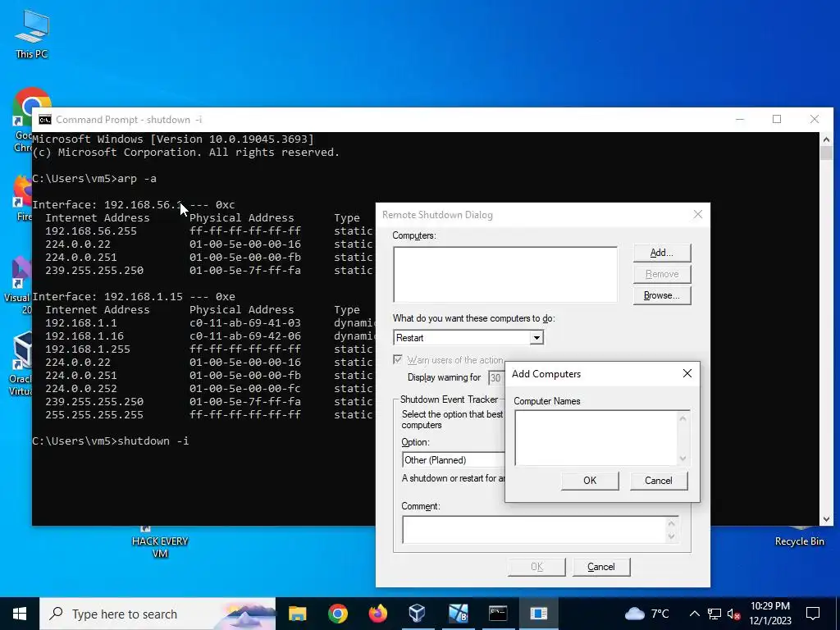Open the Other (Planned) option dropdown

click(453, 459)
